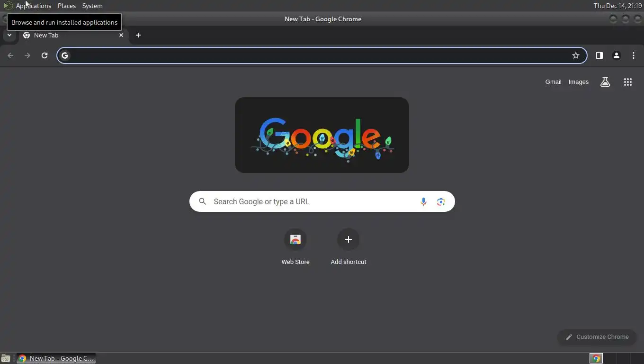Reload the page with the refresh icon
The height and width of the screenshot is (364, 644).
click(45, 55)
